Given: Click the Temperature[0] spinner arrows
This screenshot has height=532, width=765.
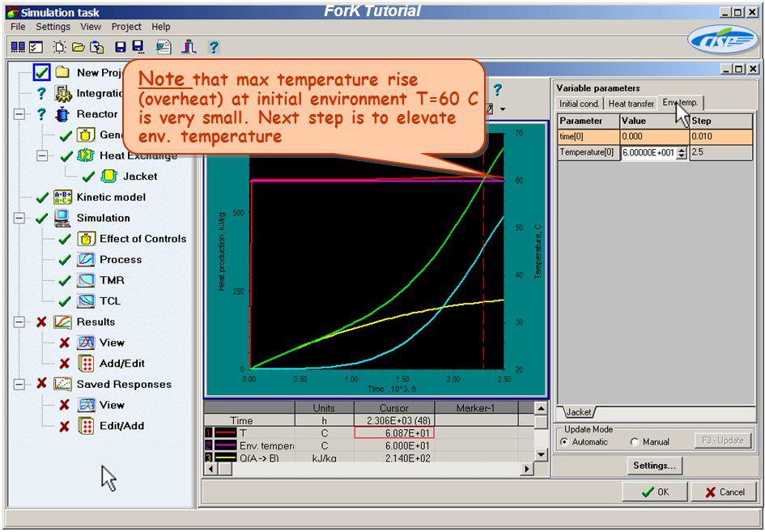Looking at the screenshot, I should [x=682, y=153].
